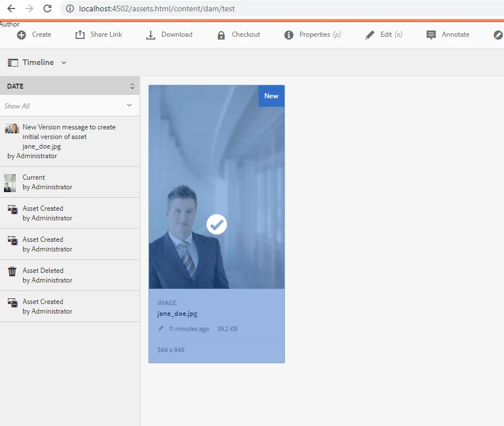Open Share Link from the toolbar text
The height and width of the screenshot is (426, 504).
tap(107, 34)
